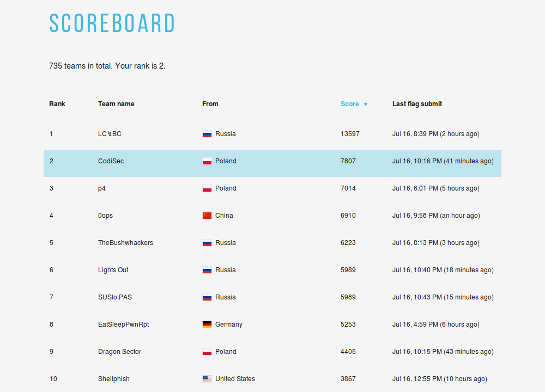
Task: Click the Poland flag in p4 row
Action: [x=207, y=188]
